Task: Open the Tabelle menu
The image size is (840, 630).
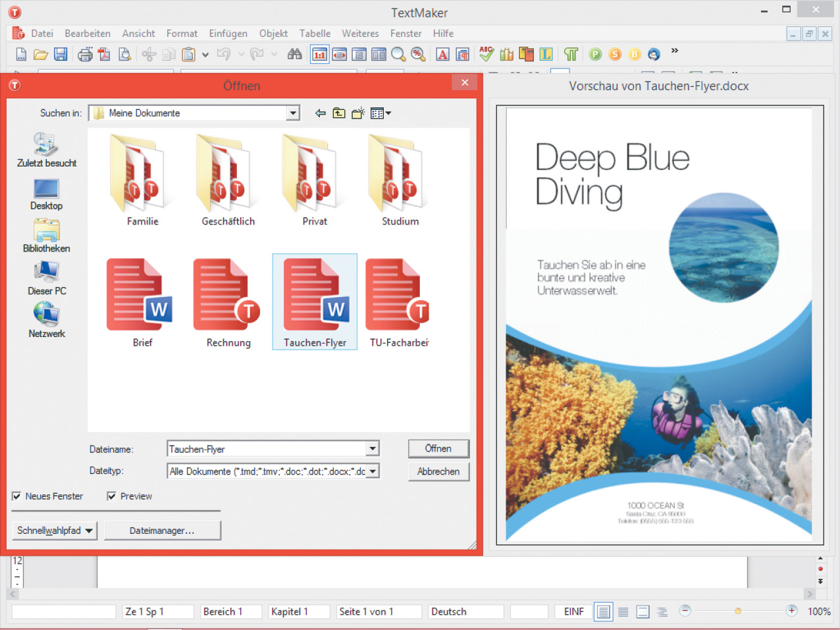Action: [315, 34]
